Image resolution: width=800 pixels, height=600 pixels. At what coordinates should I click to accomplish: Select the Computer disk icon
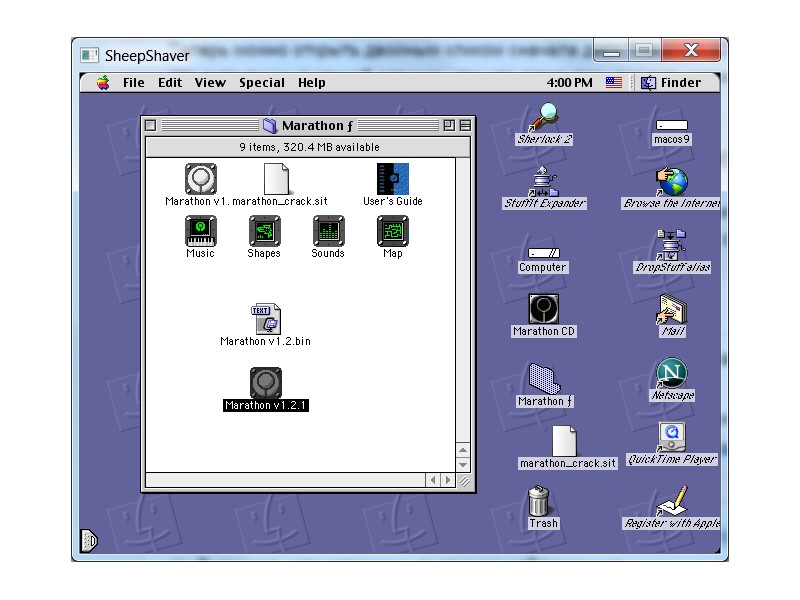click(x=543, y=253)
